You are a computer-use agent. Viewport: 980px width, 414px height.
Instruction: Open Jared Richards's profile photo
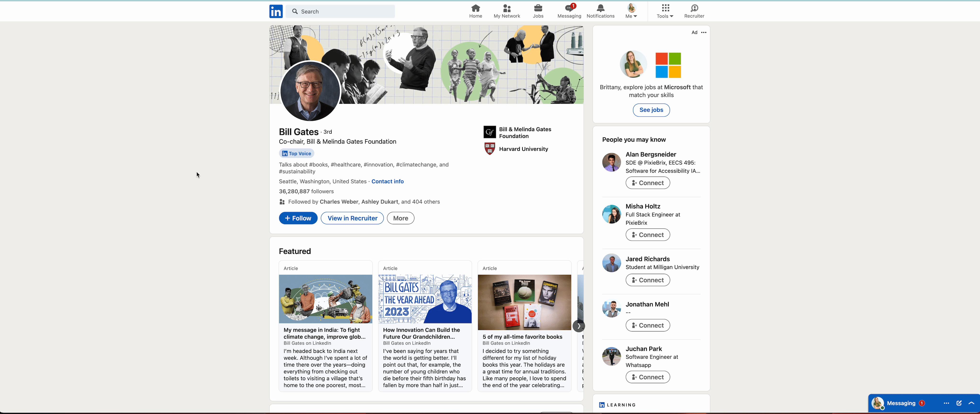(611, 263)
